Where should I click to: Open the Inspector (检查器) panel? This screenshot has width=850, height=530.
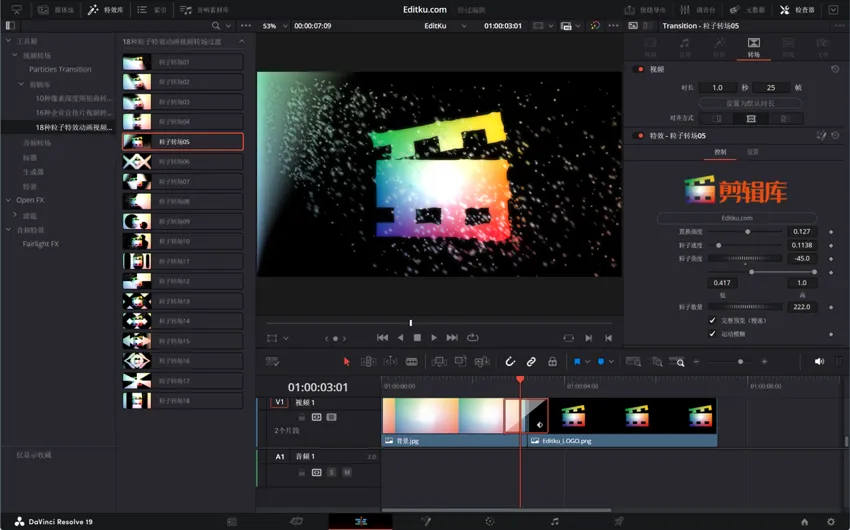796,9
